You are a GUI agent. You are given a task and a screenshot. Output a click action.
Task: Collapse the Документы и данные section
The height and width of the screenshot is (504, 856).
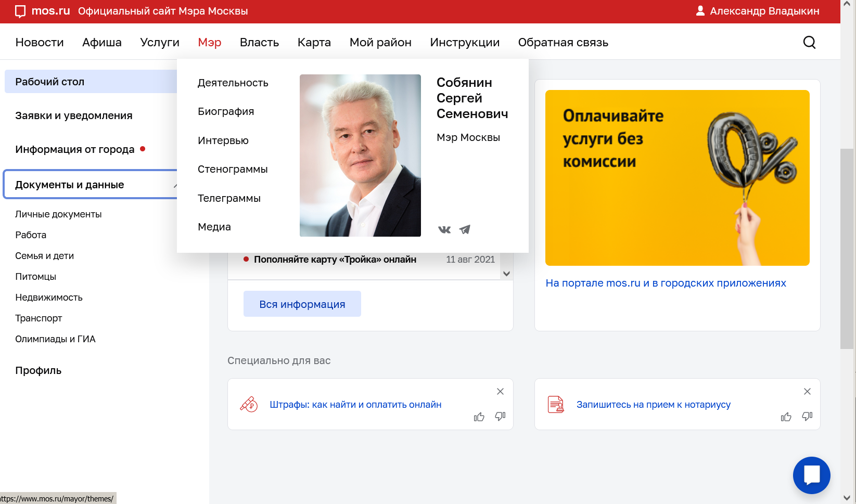[x=174, y=185]
